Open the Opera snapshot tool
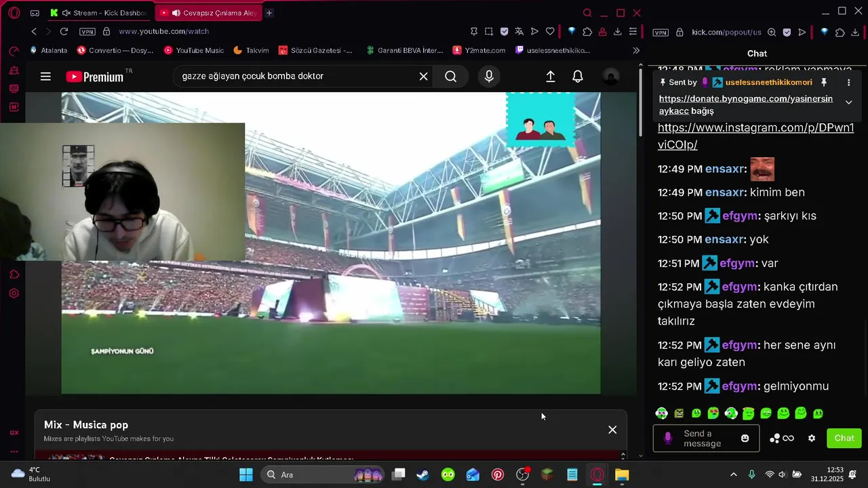Image resolution: width=868 pixels, height=488 pixels. pos(489,31)
